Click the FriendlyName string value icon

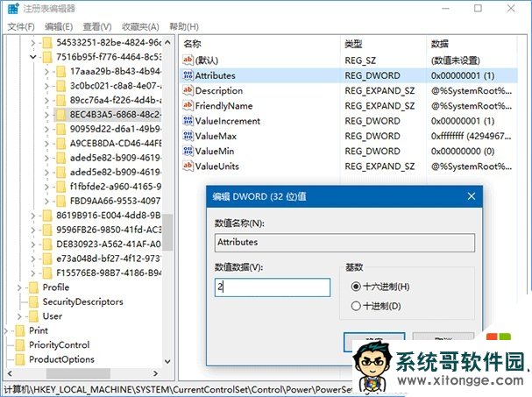click(188, 105)
